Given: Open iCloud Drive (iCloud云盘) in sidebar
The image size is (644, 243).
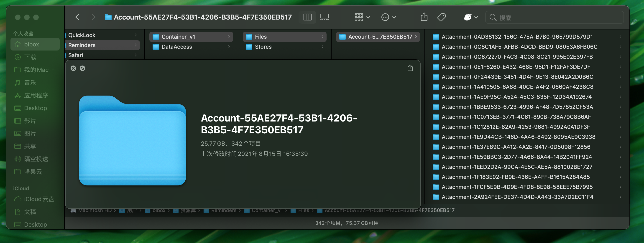Looking at the screenshot, I should click(39, 199).
